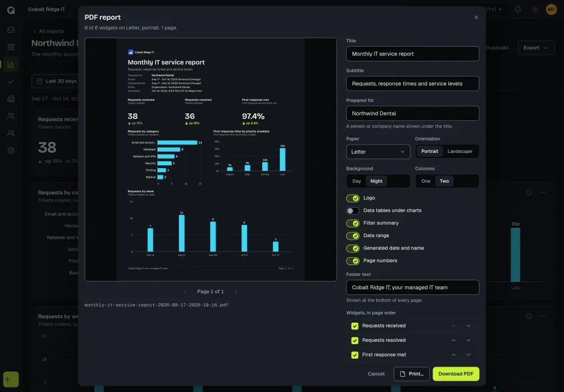Choose Day background
The width and height of the screenshot is (564, 392).
356,181
